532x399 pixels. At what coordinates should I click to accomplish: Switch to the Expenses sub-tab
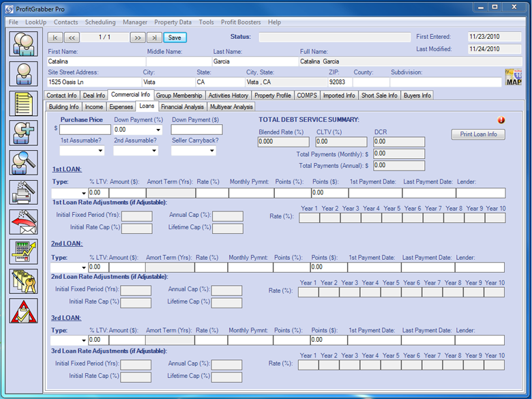[121, 106]
